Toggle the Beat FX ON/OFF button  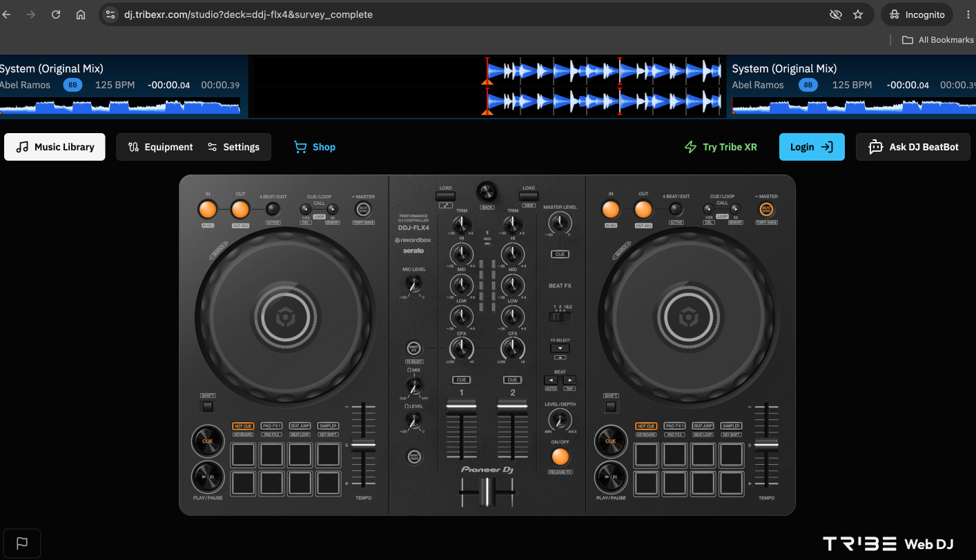click(x=560, y=457)
